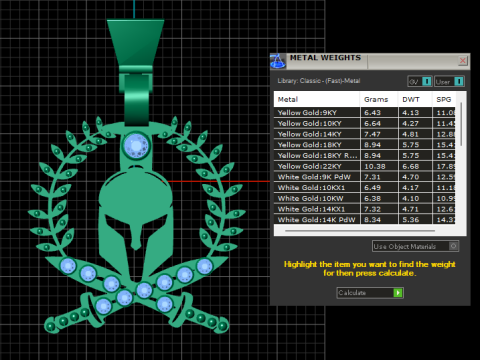Click the SPG column header
Viewport: 480px width, 360px height.
point(444,99)
